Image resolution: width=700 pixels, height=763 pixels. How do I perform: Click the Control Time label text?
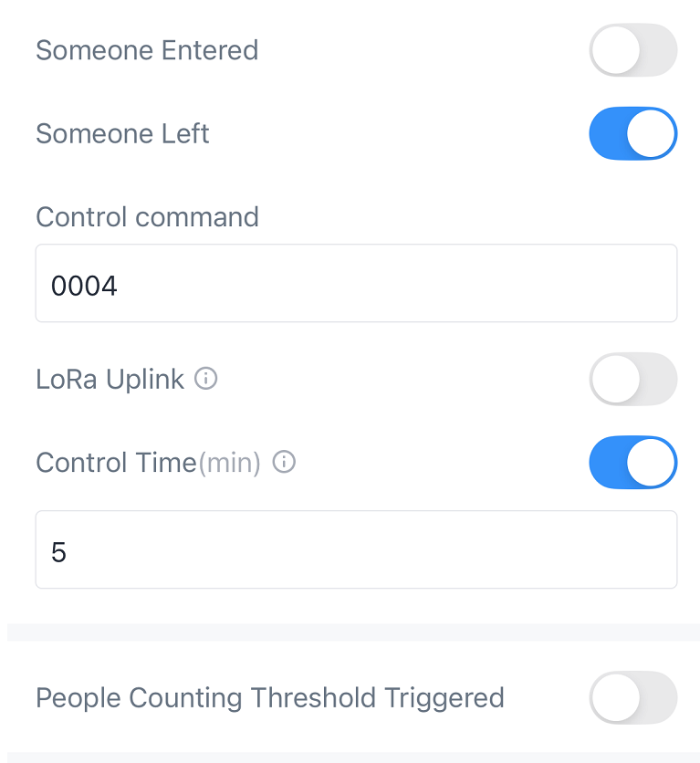pyautogui.click(x=116, y=463)
